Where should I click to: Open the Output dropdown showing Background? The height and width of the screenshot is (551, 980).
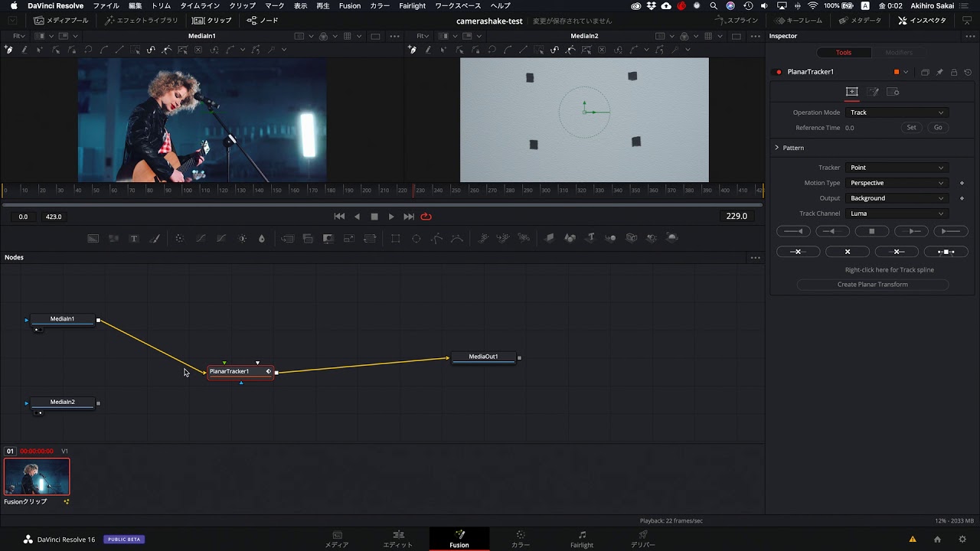[x=897, y=198]
